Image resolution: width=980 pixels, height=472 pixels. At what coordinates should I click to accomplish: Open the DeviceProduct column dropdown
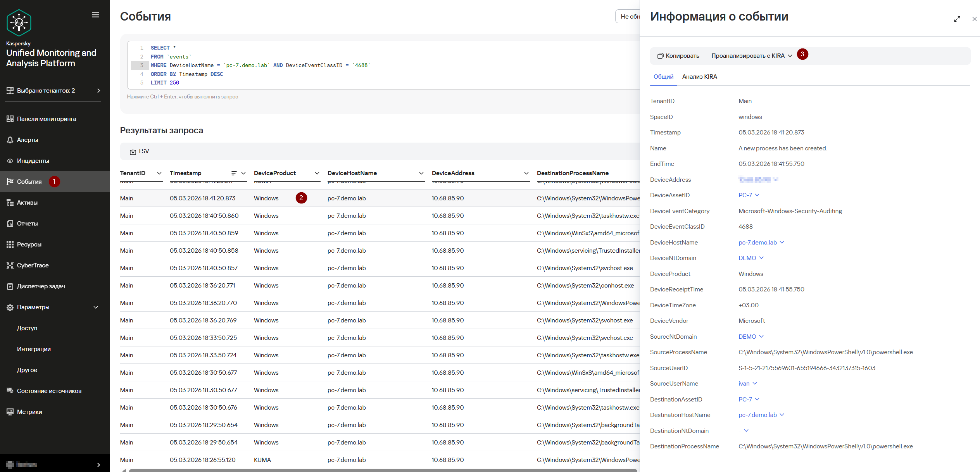coord(317,173)
